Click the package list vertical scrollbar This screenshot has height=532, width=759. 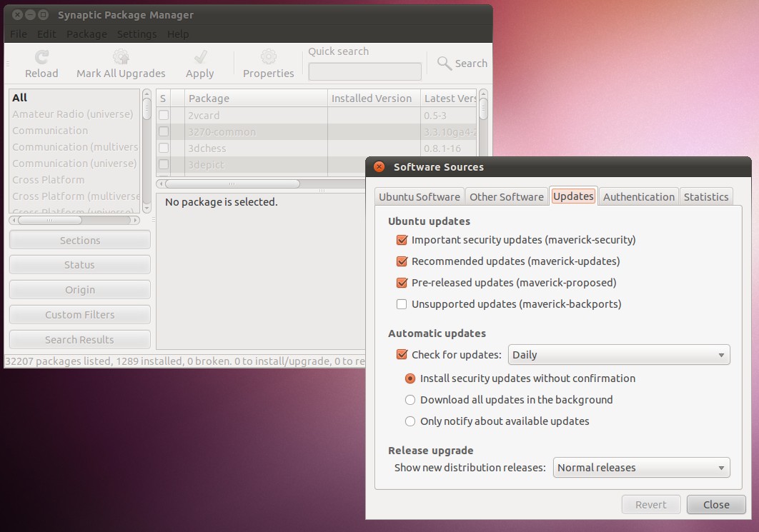pos(483,124)
